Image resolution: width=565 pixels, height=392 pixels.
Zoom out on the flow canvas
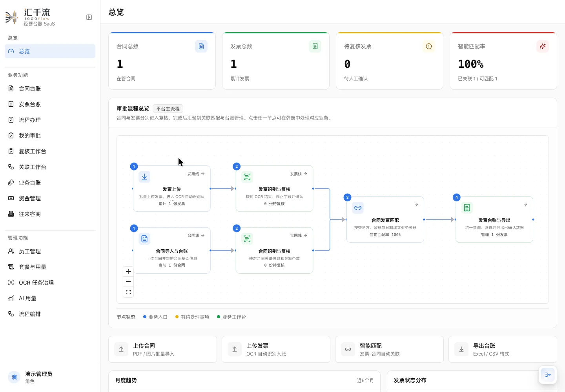[128, 281]
